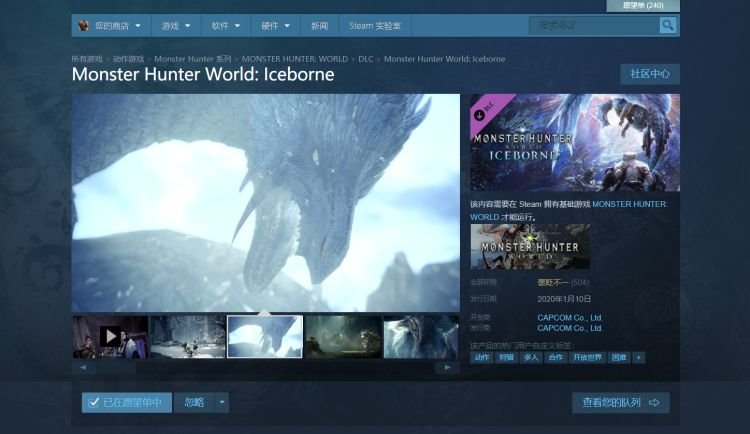This screenshot has width=750, height=434.
Task: Toggle the 已在愿望单中 wishlist checkbox
Action: (x=94, y=402)
